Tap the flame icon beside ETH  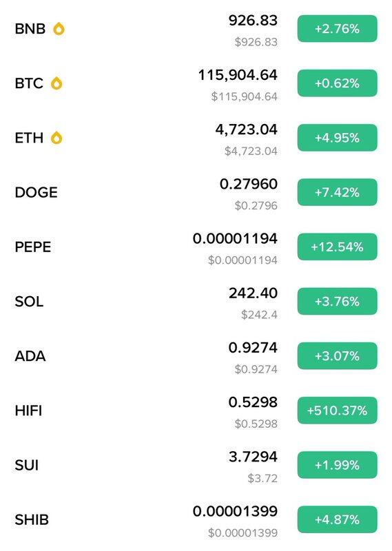pyautogui.click(x=56, y=138)
